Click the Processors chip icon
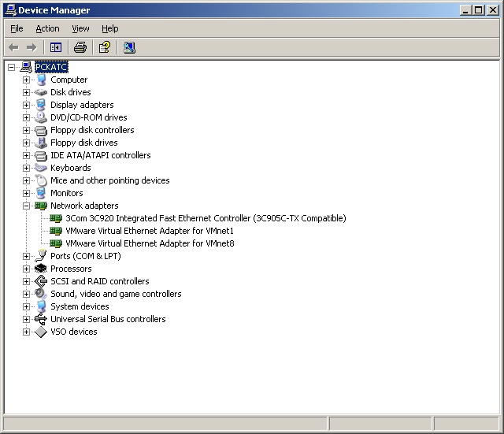This screenshot has height=434, width=504. [41, 269]
